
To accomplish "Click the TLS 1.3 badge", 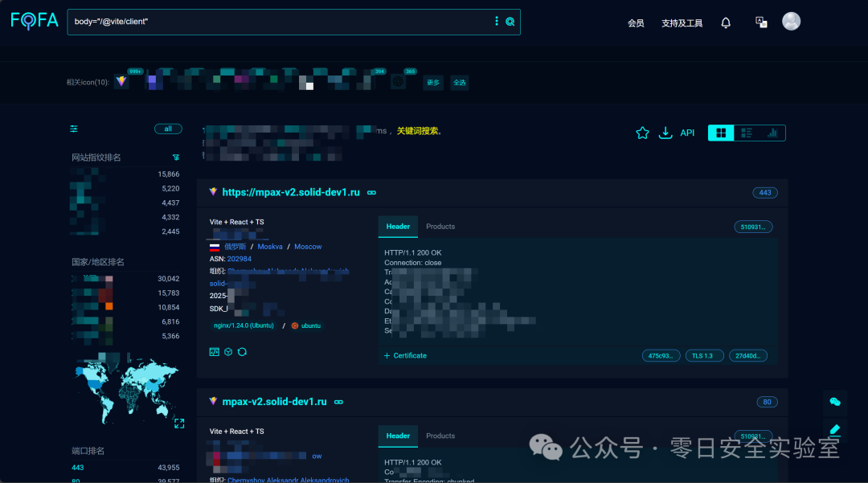I will point(704,356).
